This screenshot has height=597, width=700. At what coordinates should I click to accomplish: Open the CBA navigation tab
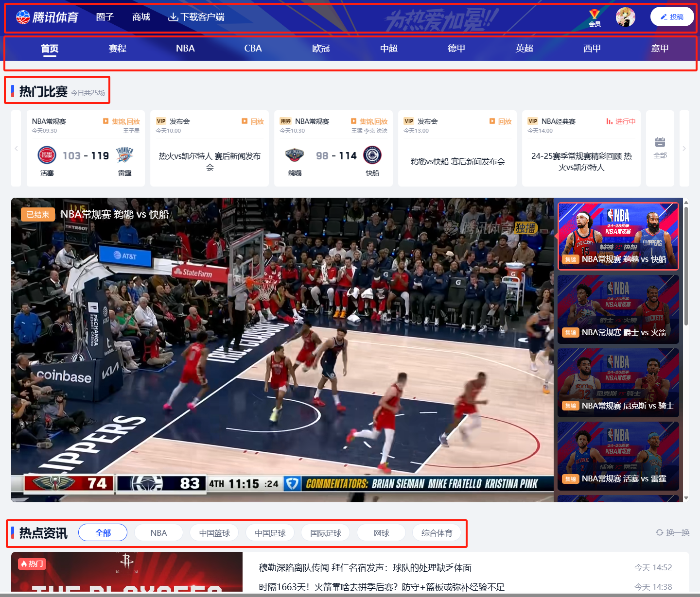coord(253,49)
